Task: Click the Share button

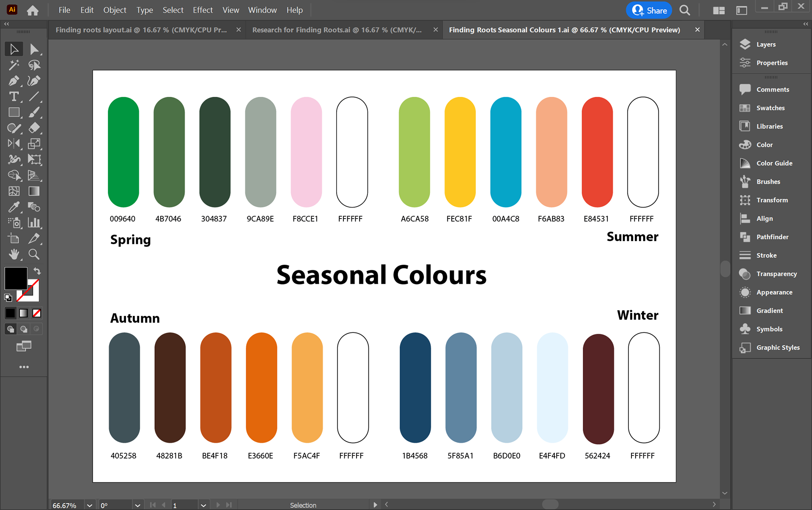Action: [x=649, y=10]
